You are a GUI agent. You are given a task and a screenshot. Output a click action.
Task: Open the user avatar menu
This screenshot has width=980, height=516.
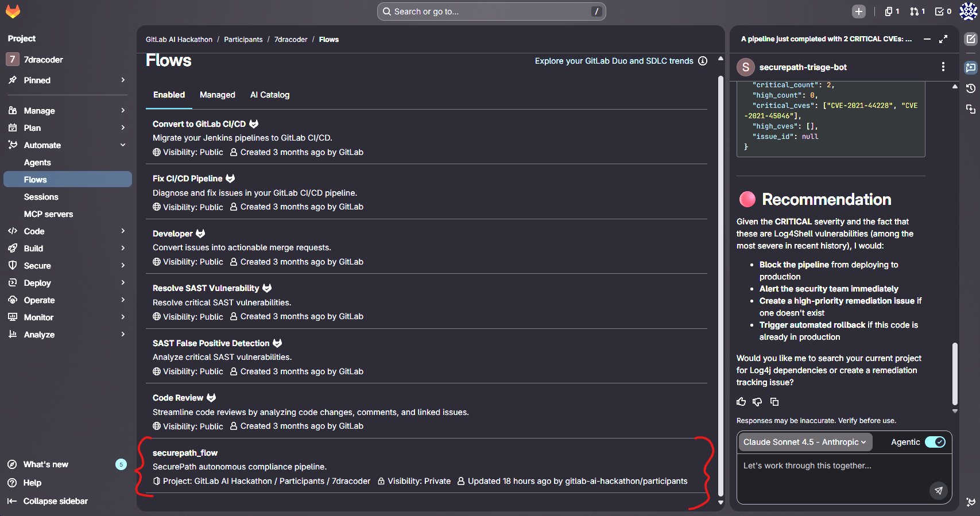[x=968, y=11]
